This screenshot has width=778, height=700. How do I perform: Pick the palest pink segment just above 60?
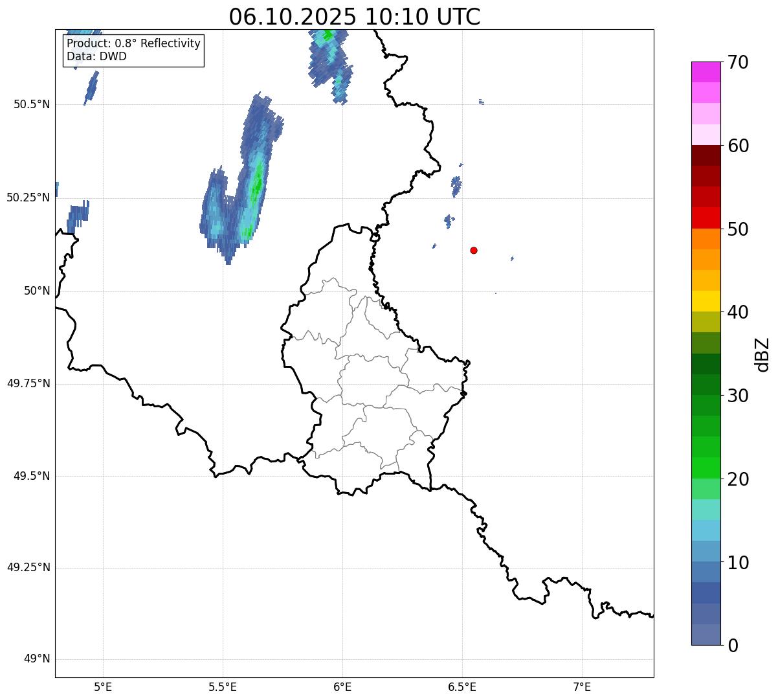[x=706, y=135]
